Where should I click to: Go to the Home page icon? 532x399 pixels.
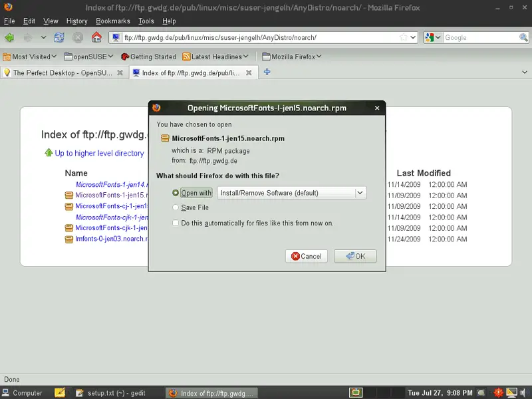tap(96, 37)
